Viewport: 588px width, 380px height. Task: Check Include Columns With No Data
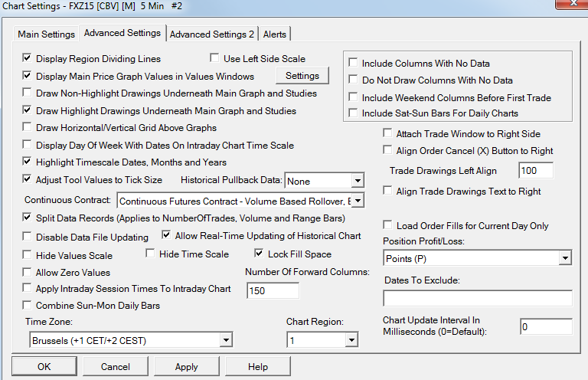coord(353,64)
